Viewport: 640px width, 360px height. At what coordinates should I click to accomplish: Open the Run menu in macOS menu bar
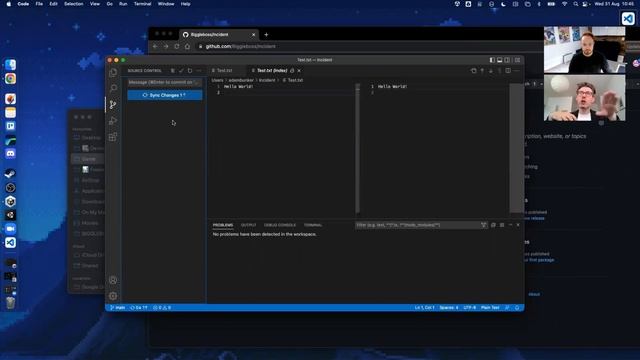click(123, 4)
